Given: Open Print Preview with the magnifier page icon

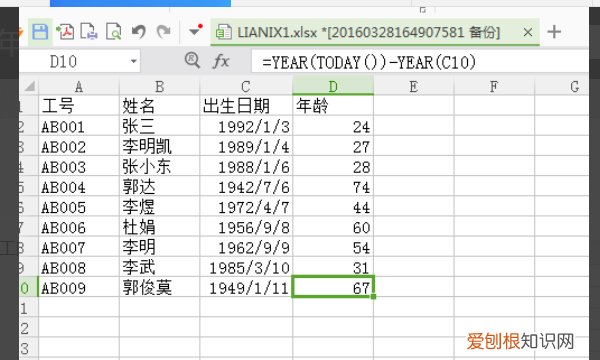Looking at the screenshot, I should coord(114,32).
